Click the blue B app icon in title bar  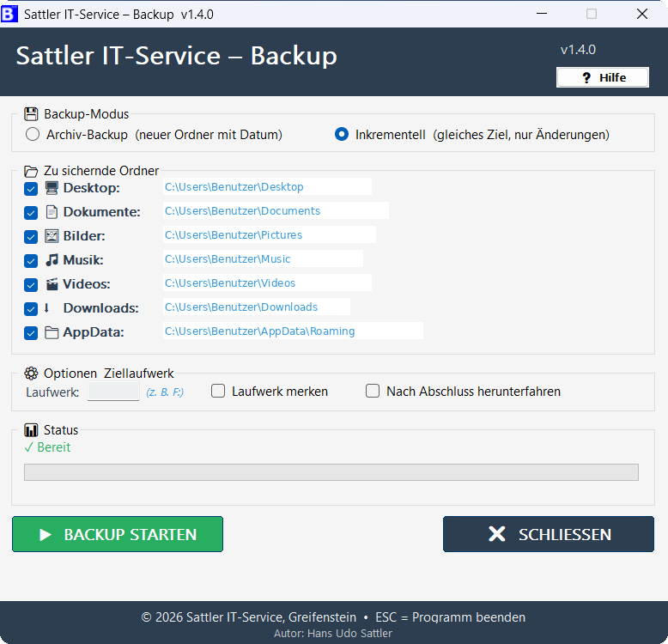click(9, 14)
